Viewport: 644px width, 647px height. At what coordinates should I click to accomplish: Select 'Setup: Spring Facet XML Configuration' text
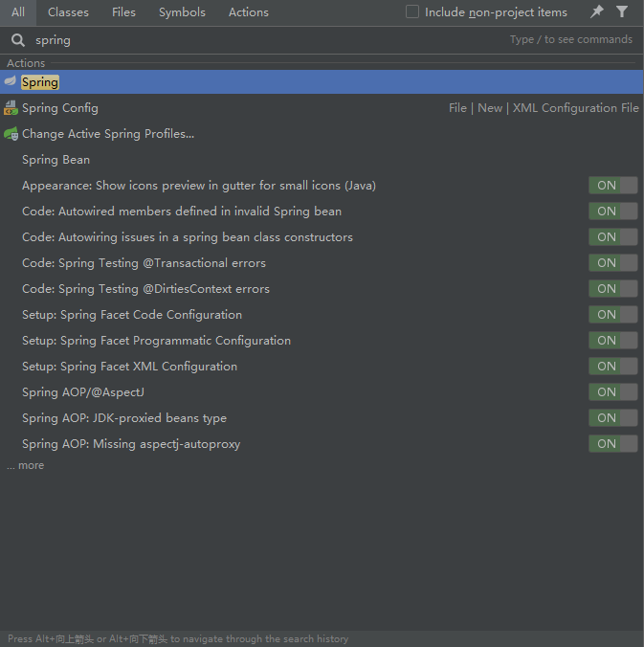tap(129, 367)
